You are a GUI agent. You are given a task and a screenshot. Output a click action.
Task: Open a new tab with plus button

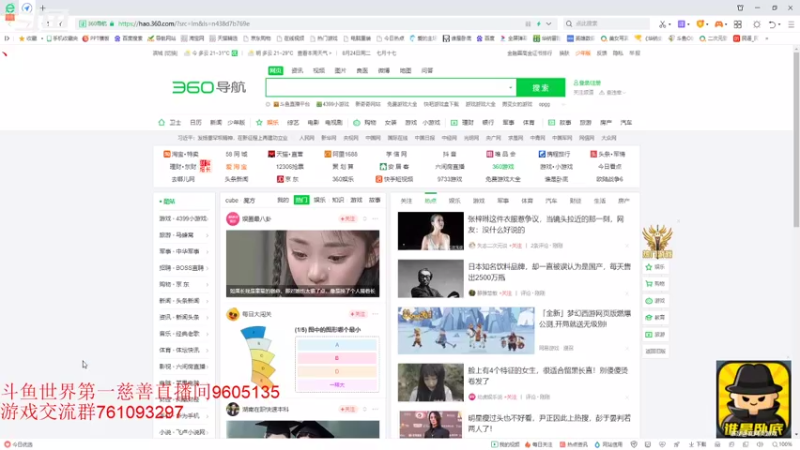click(x=43, y=8)
